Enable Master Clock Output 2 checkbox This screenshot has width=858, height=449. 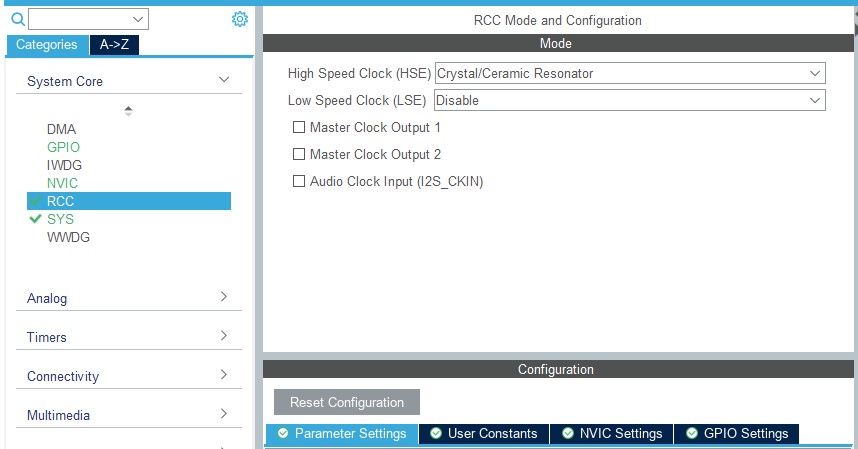tap(298, 155)
